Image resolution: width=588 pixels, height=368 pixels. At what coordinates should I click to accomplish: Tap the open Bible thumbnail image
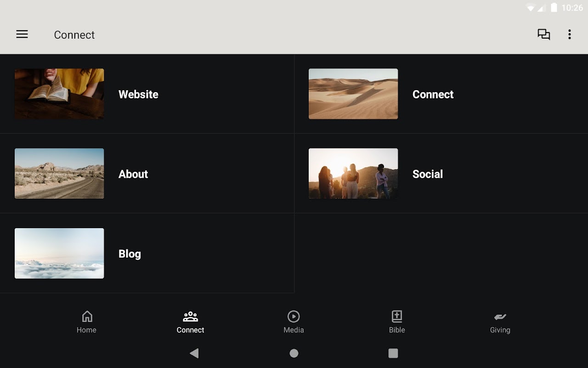(59, 94)
